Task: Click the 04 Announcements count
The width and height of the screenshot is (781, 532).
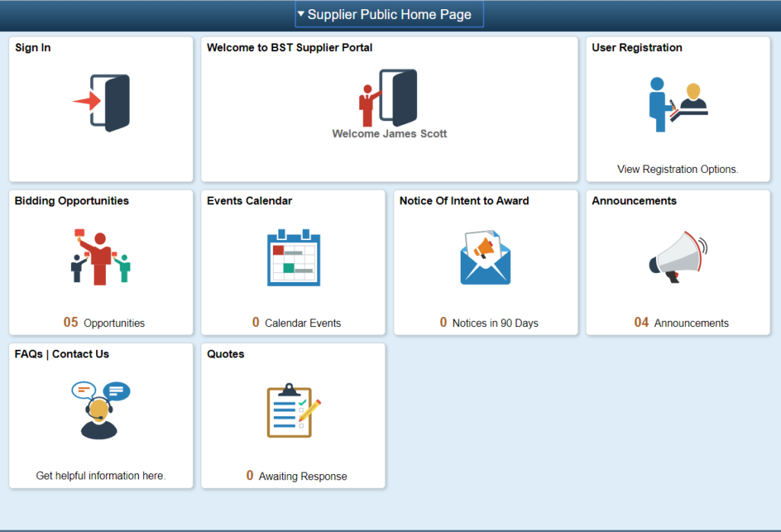Action: click(x=677, y=322)
